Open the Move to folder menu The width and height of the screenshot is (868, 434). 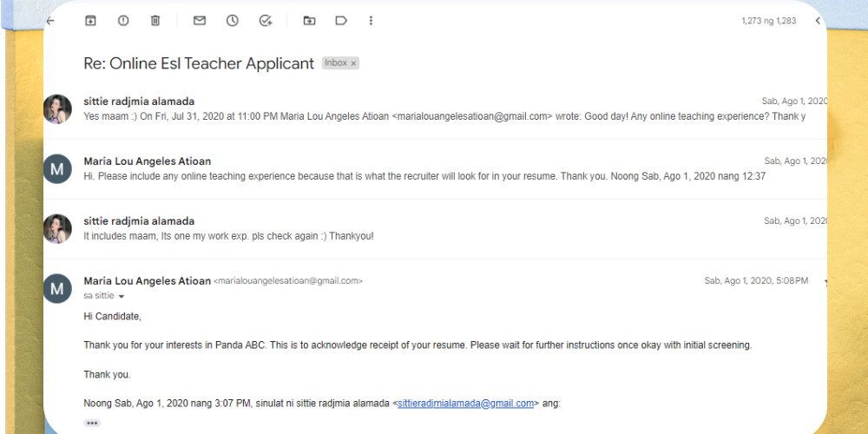[309, 21]
